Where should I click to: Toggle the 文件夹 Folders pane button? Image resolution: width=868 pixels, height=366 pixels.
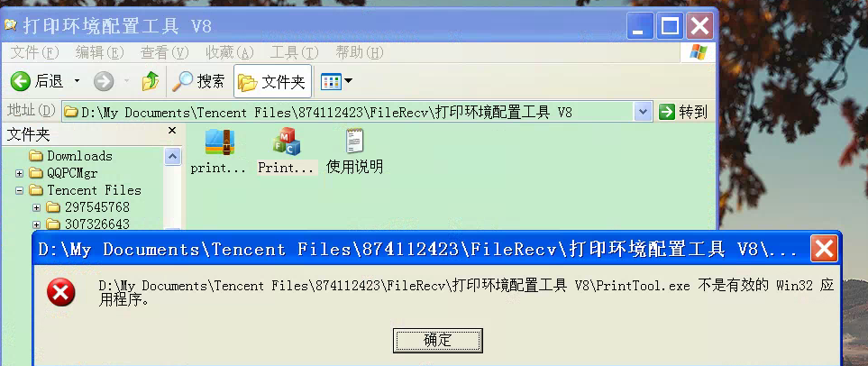tap(272, 82)
